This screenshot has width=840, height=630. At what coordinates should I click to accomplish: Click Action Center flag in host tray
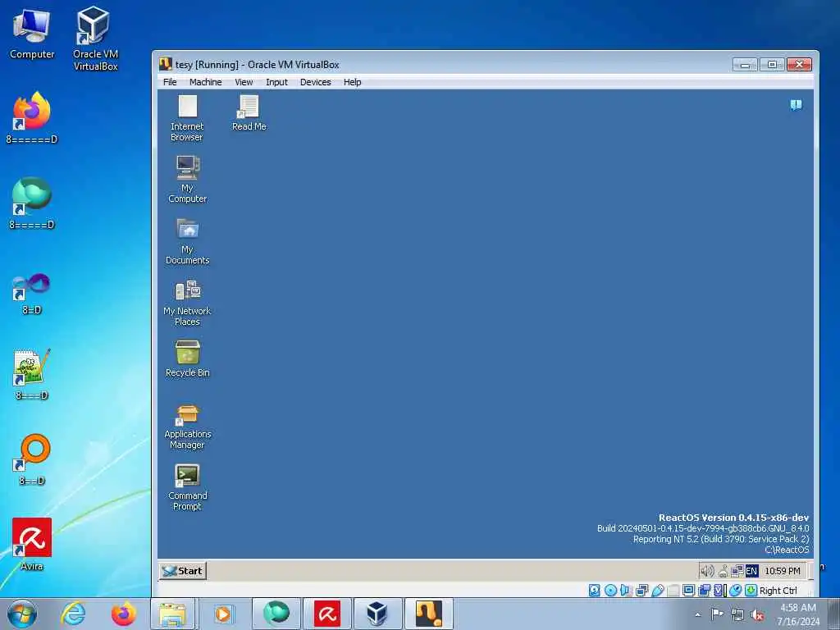717,614
